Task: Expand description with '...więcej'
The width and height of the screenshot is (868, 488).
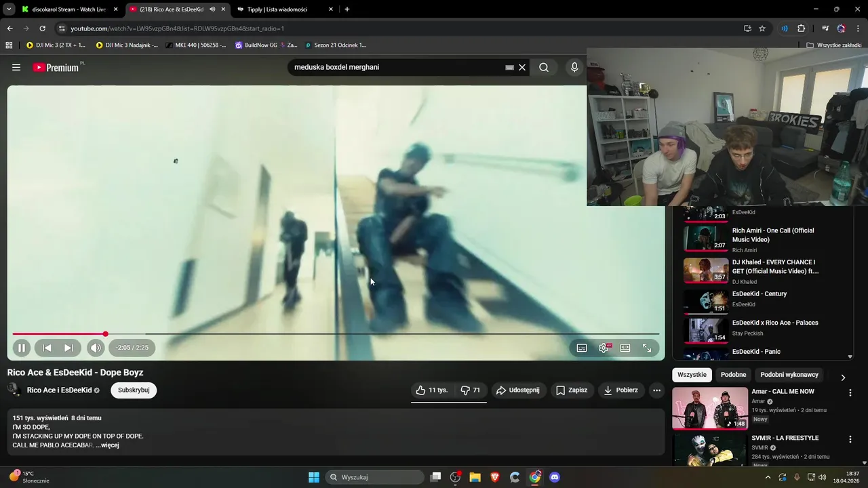Action: (x=107, y=445)
